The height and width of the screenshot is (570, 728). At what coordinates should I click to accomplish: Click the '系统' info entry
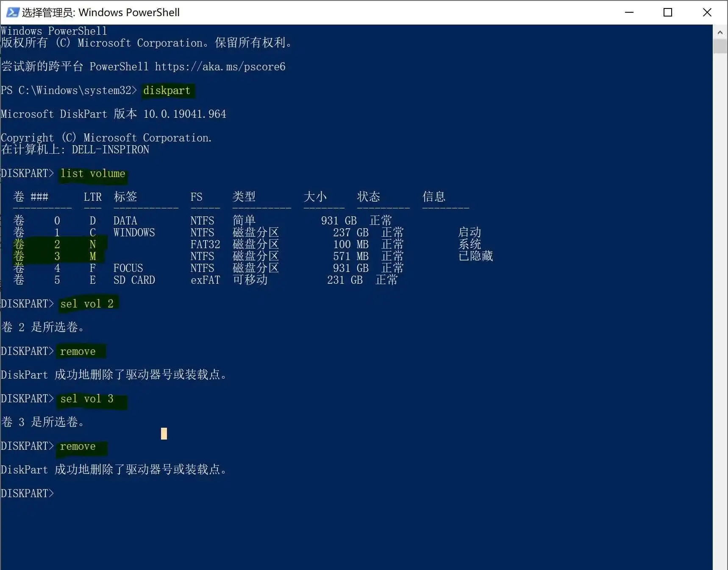[x=470, y=244]
